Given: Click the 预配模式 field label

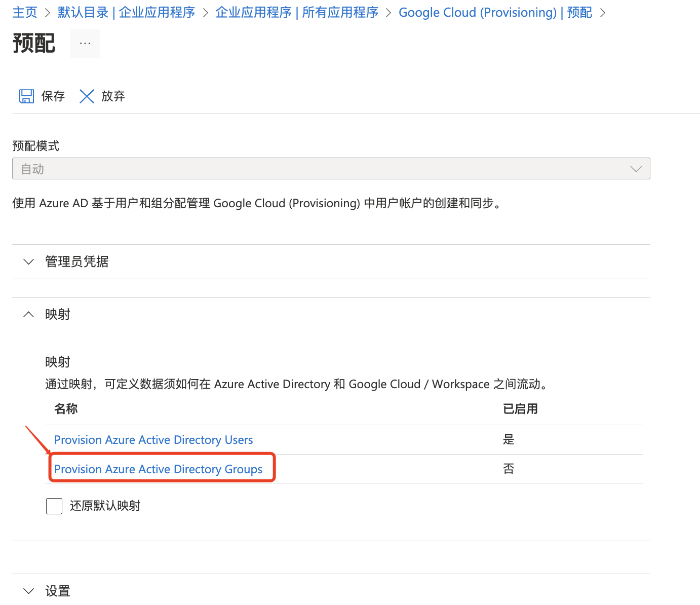Looking at the screenshot, I should point(35,146).
